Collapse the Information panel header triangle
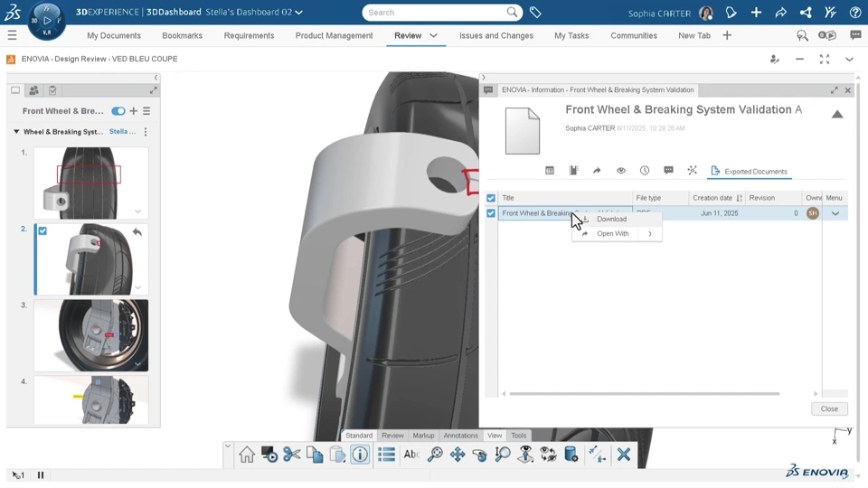The width and height of the screenshot is (868, 488). click(837, 114)
